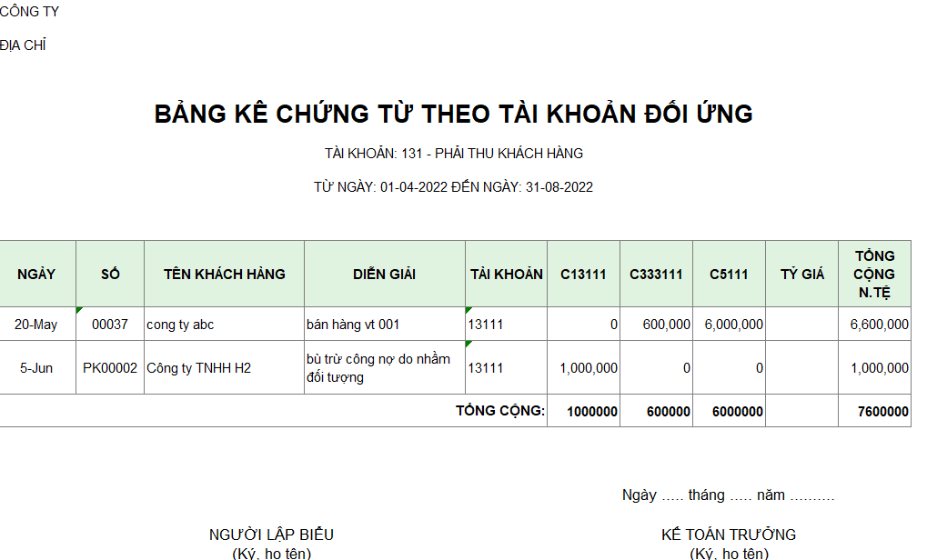Click the TỔNG CỘNG: summary label
927x560 pixels.
point(500,411)
